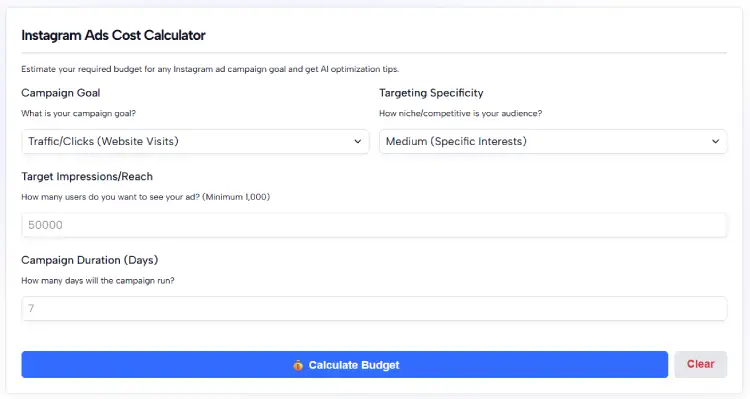Click the 'Targeting Specificity' label

point(431,93)
